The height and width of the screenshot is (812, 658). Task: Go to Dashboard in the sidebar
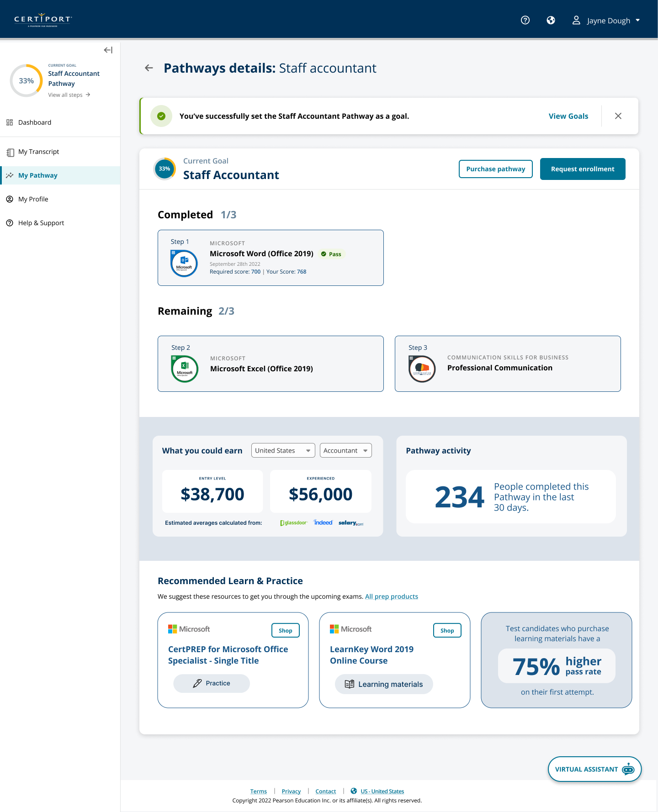pyautogui.click(x=60, y=122)
